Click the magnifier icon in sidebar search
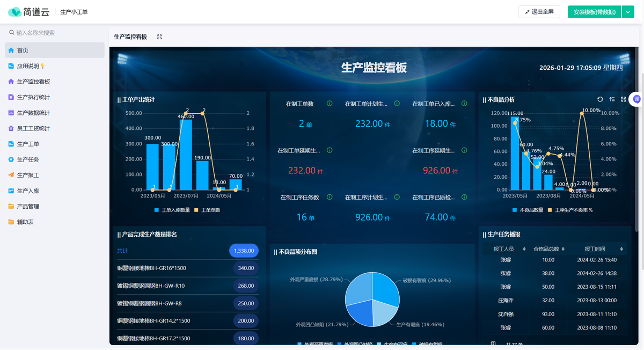The width and height of the screenshot is (644, 350). [12, 33]
